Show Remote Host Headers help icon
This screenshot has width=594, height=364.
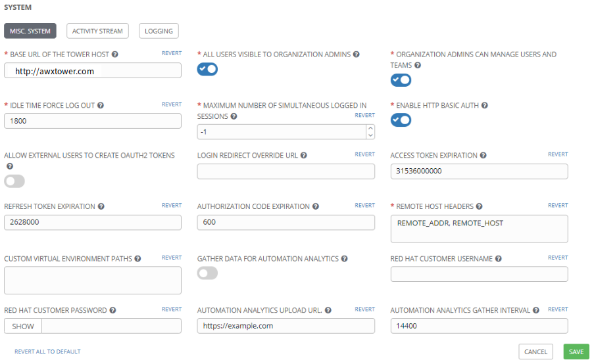pos(480,206)
